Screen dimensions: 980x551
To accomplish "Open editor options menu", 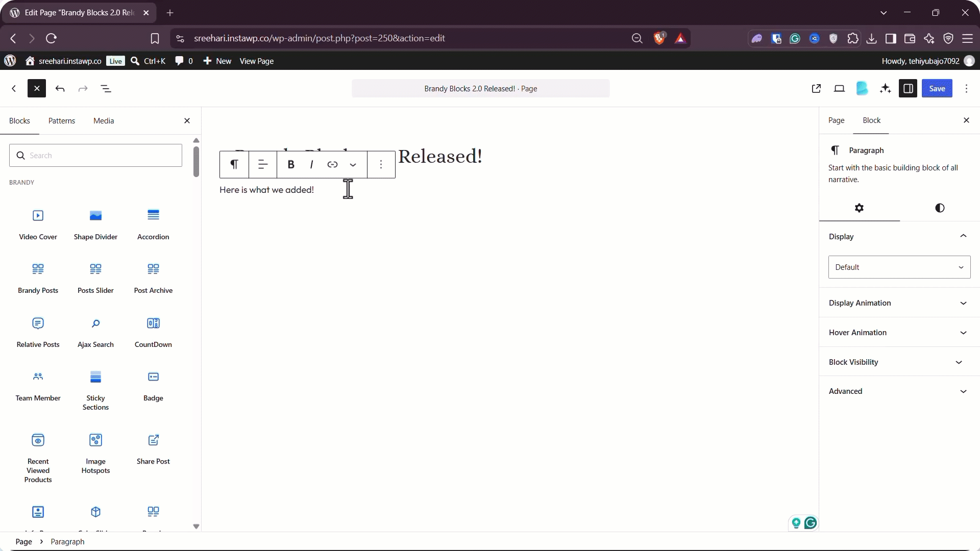I will 966,89.
